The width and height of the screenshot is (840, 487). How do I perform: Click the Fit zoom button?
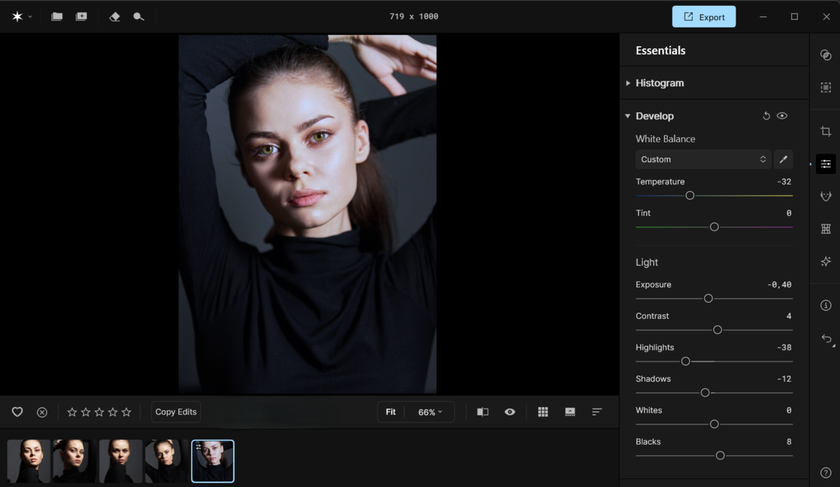[x=391, y=412]
